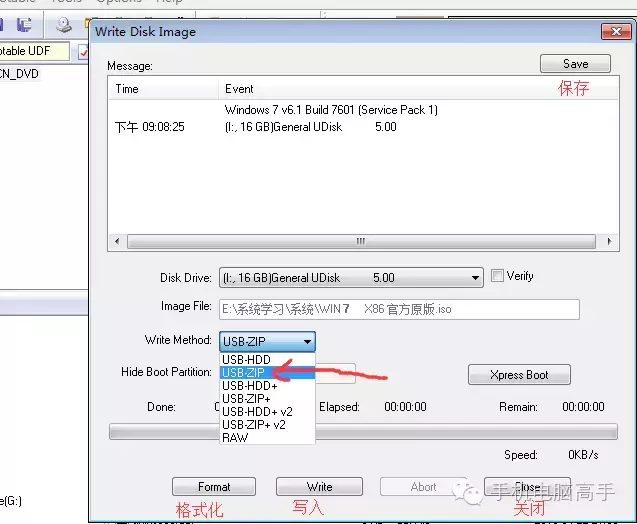This screenshot has width=637, height=524.
Task: Select USB-HDD from write method list
Action: (x=267, y=359)
